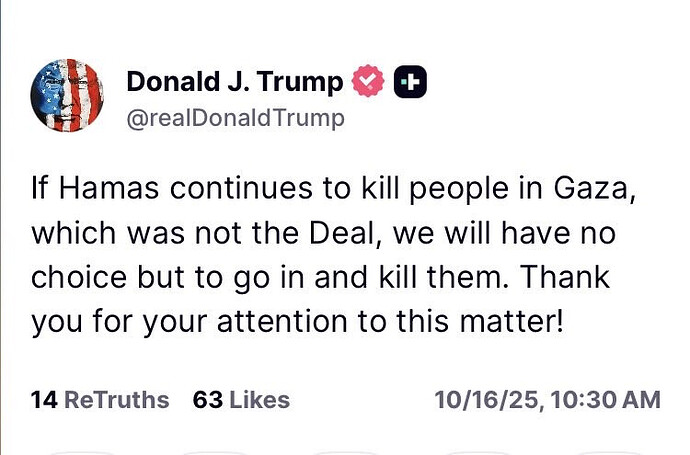Open Donald J. Trump's profile avatar

pos(69,97)
